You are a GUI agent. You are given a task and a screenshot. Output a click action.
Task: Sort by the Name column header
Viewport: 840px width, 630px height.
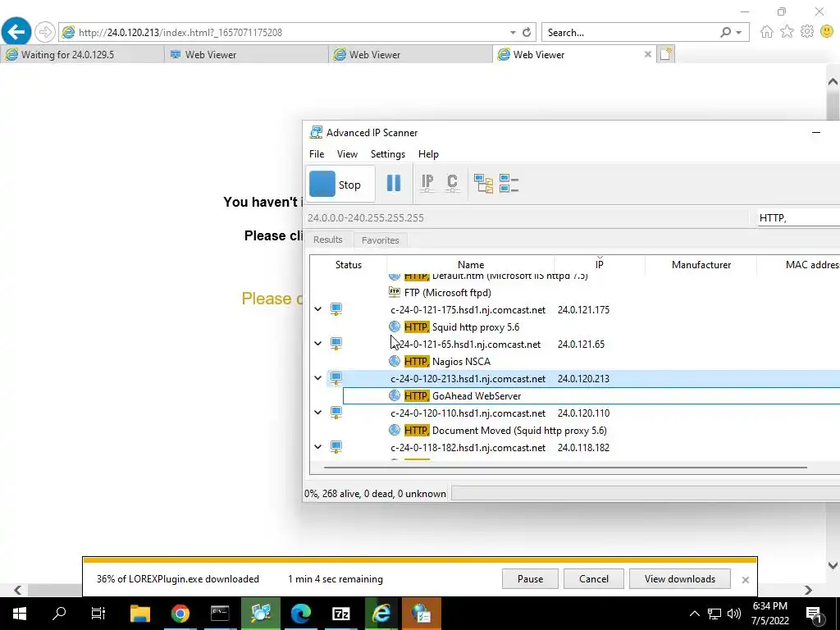(x=470, y=265)
